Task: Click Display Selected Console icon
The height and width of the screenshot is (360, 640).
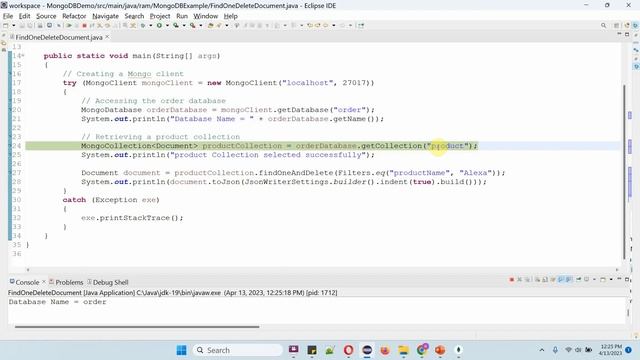Action: [587, 280]
